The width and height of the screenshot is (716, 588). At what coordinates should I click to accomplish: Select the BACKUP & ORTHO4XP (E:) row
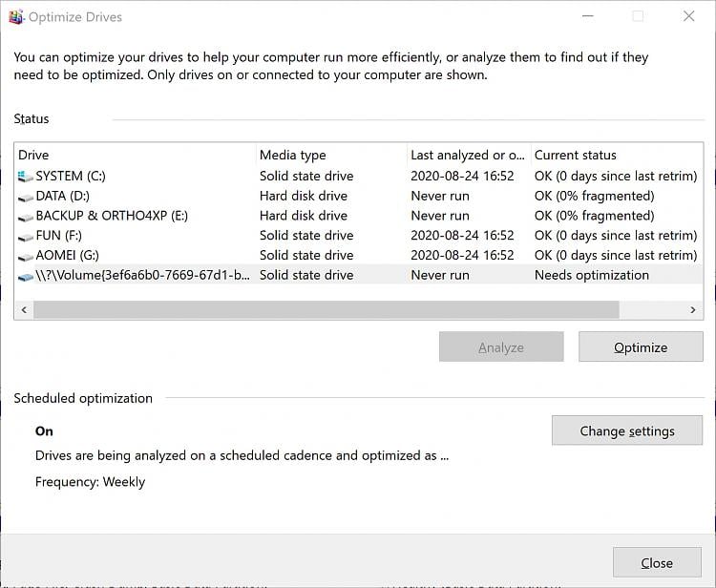click(x=358, y=216)
